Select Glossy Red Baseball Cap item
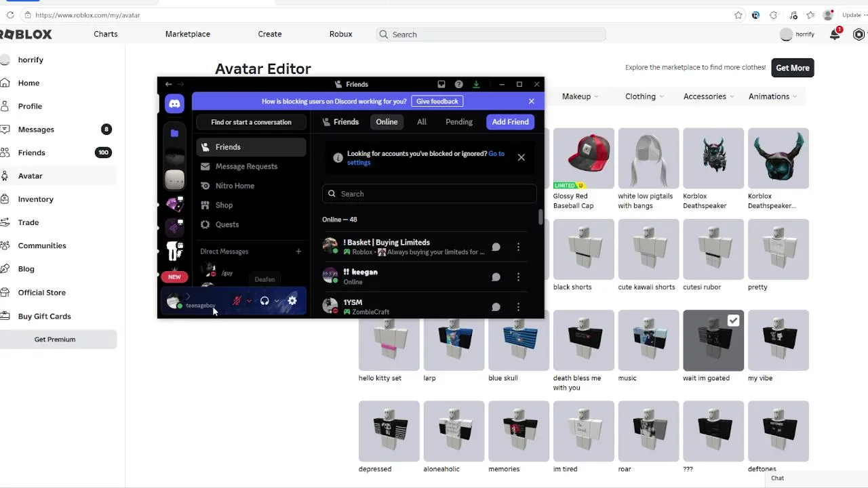The height and width of the screenshot is (488, 868). (x=583, y=158)
